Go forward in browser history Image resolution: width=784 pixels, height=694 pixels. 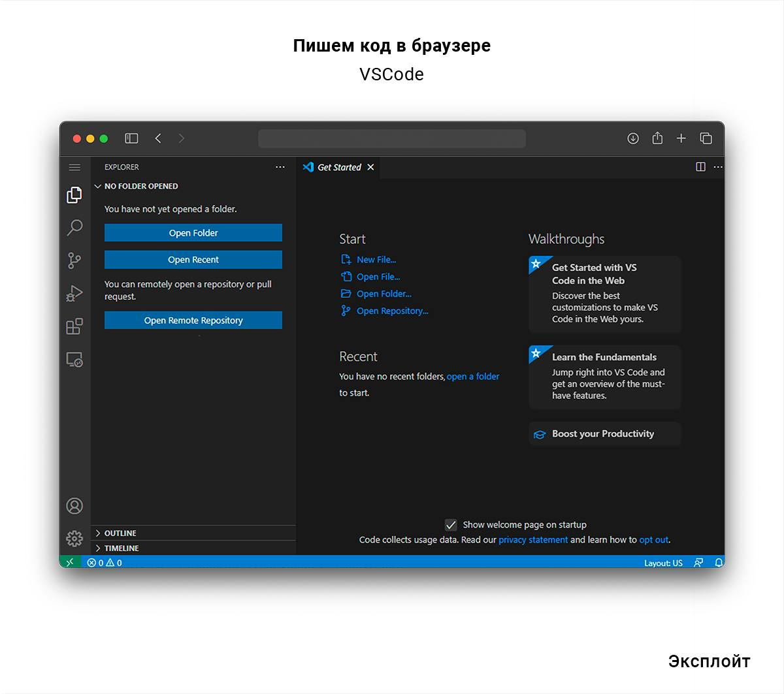point(182,138)
